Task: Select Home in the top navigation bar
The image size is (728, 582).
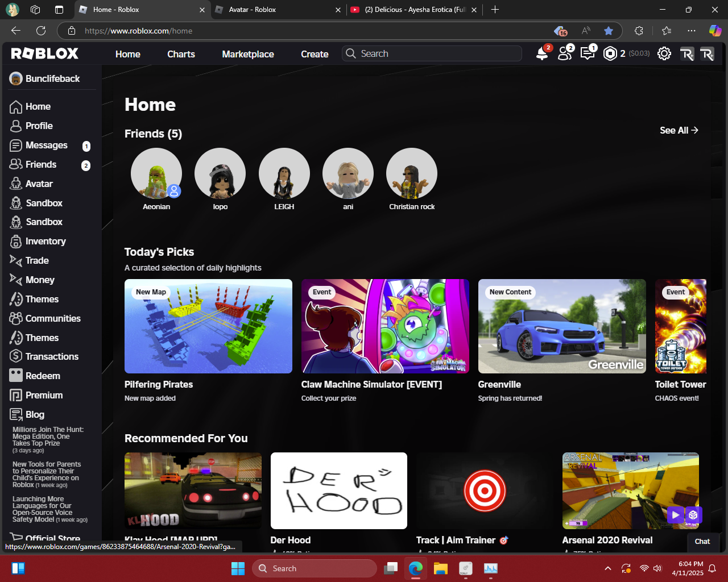Action: (x=128, y=54)
